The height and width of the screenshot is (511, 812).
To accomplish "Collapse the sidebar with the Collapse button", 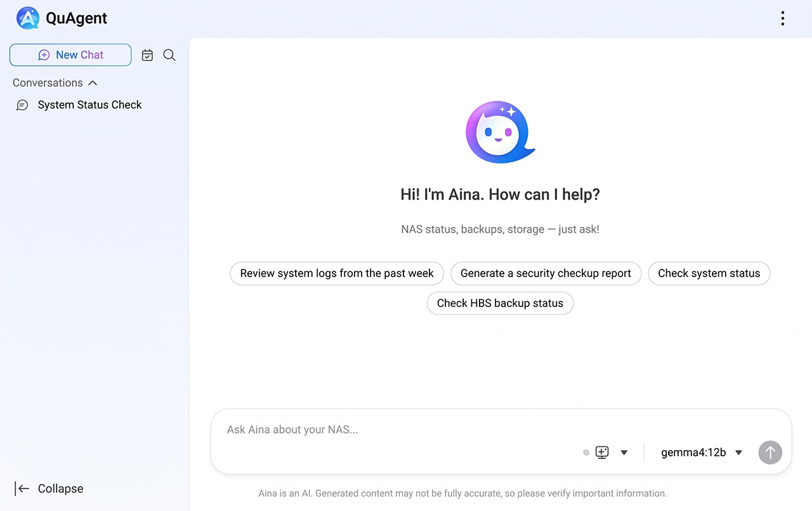I will tap(49, 489).
